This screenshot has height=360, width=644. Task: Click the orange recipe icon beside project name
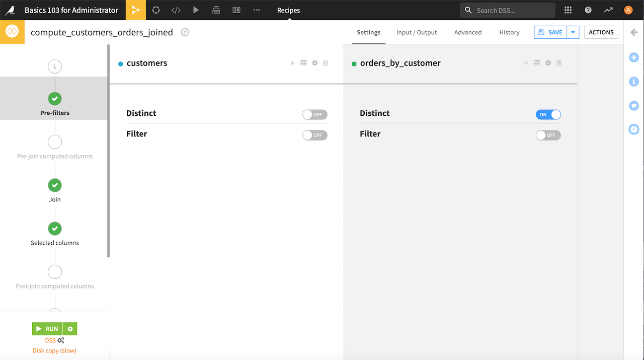[x=12, y=32]
